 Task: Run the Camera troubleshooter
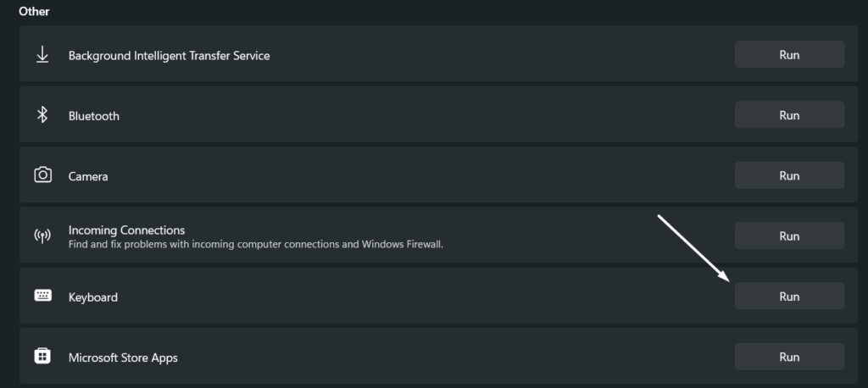pos(789,175)
